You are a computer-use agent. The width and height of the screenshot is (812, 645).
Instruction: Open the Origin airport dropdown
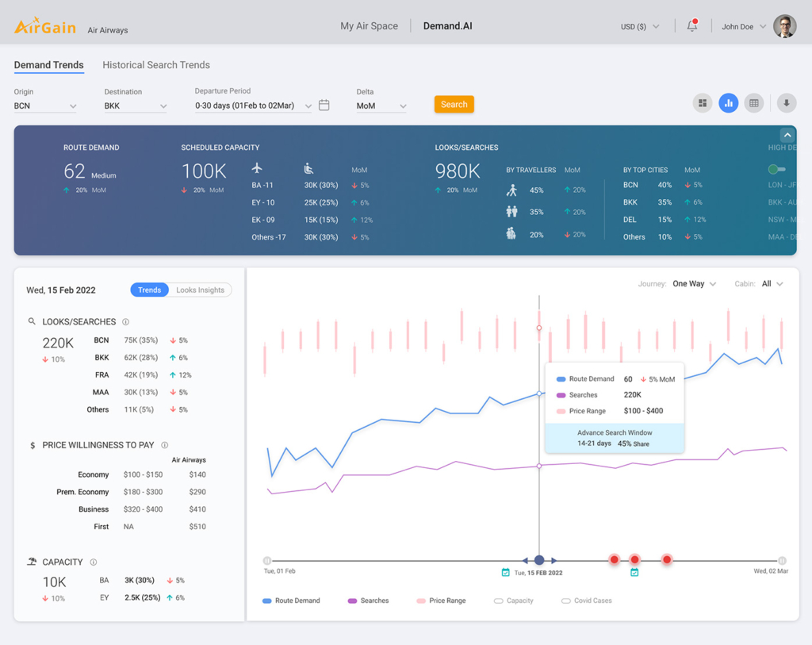point(46,104)
